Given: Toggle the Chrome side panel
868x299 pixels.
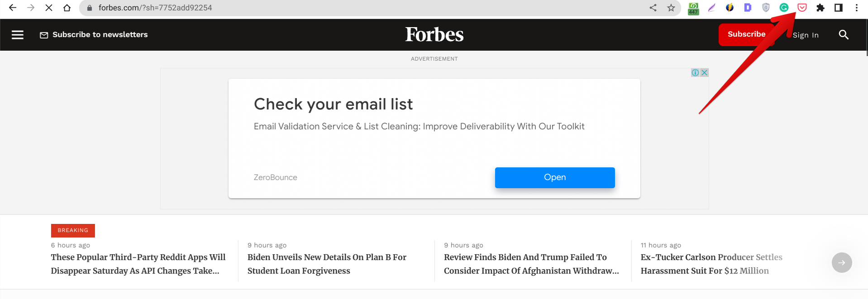Looking at the screenshot, I should (838, 8).
